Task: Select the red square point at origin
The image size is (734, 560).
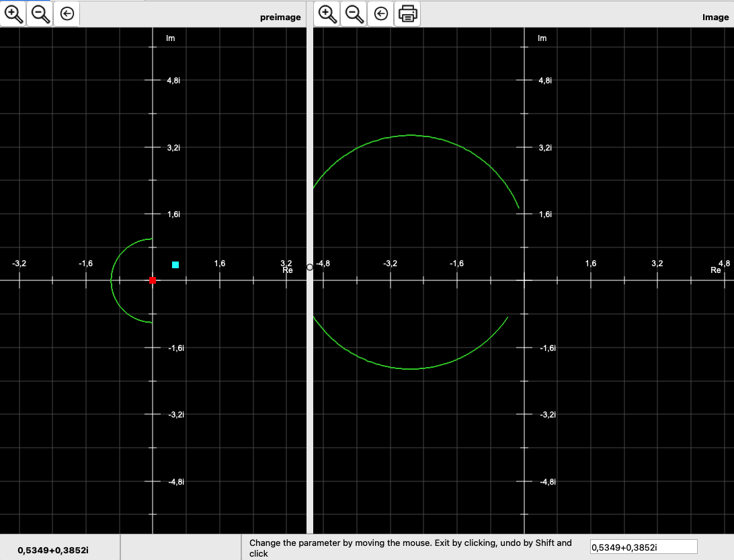Action: tap(153, 280)
